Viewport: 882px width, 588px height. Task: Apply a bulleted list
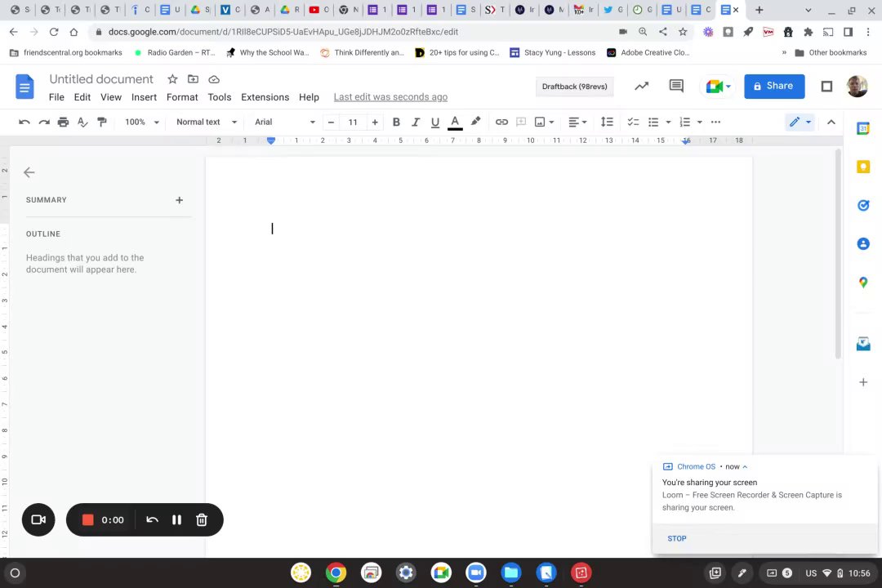tap(653, 122)
